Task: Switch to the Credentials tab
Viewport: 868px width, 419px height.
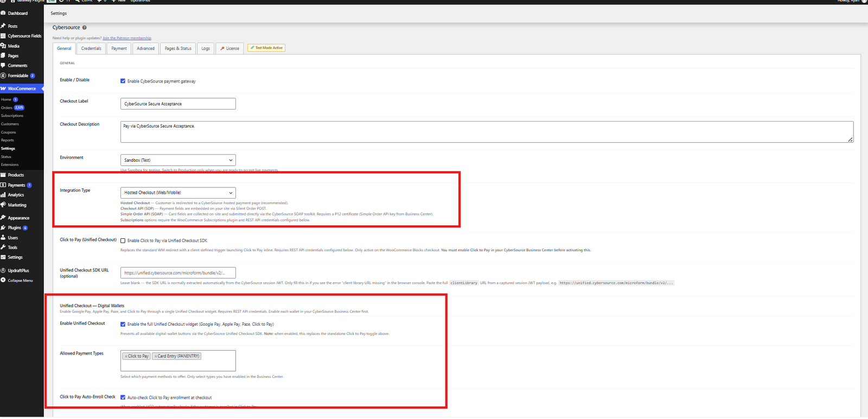Action: point(91,48)
